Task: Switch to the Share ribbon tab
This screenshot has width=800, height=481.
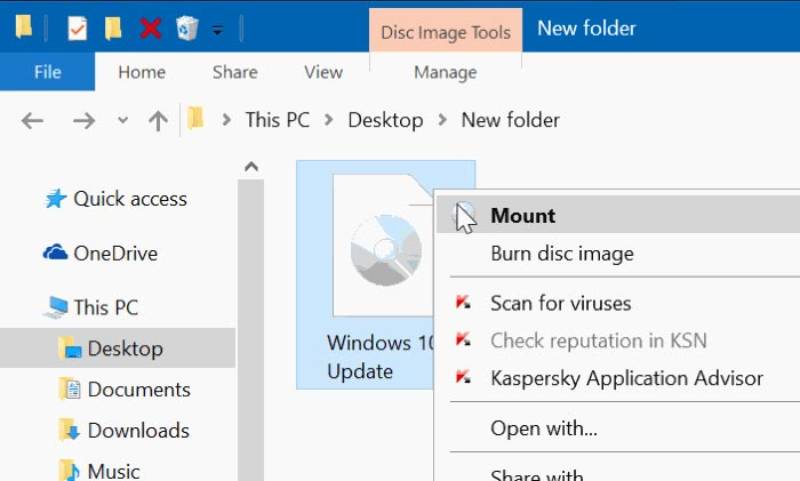Action: (235, 72)
